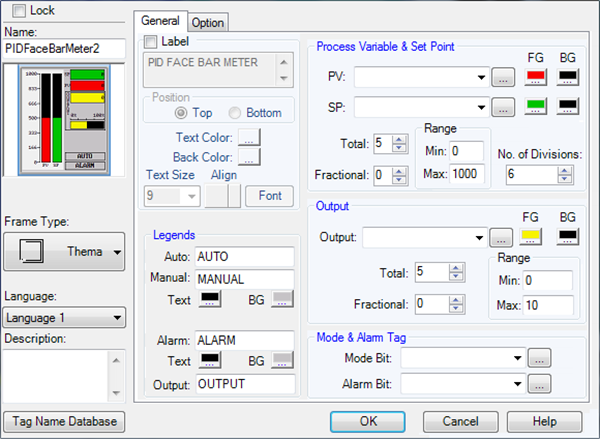Viewport: 600px width, 439px height.
Task: Click the OK button
Action: pyautogui.click(x=368, y=421)
